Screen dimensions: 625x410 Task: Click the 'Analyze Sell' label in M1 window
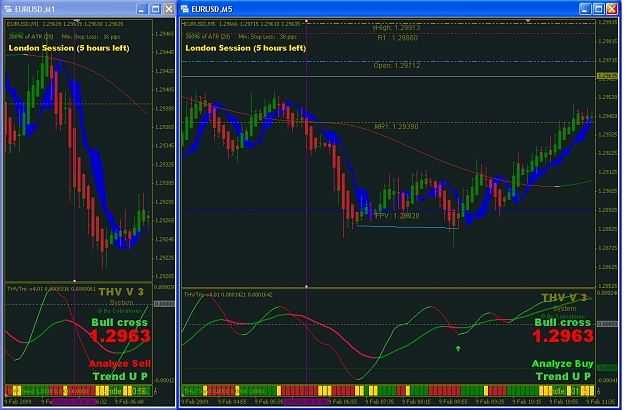point(120,364)
